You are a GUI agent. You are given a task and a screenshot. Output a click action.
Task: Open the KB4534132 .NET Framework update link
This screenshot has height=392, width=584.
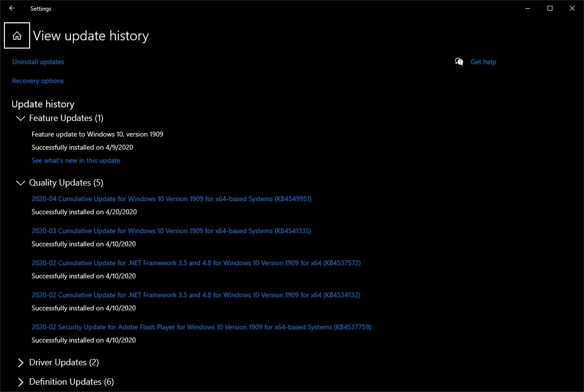click(196, 295)
